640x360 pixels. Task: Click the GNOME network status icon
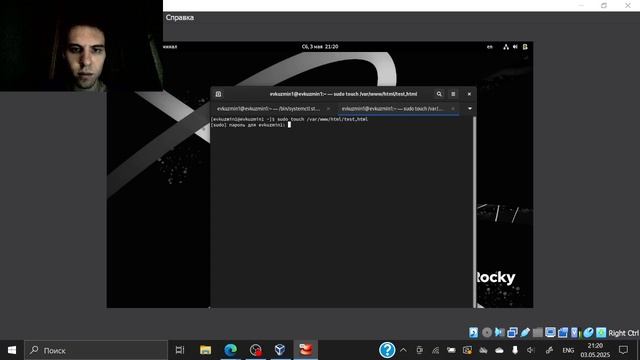(x=506, y=47)
